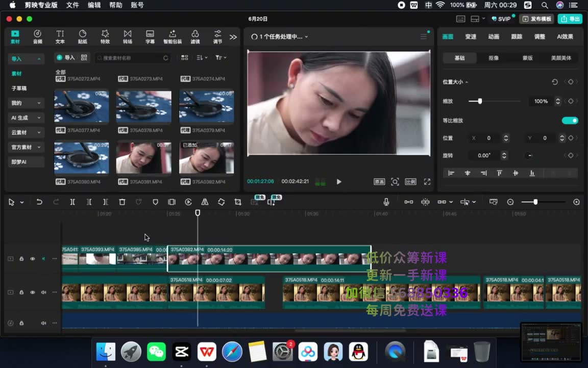Click the 比例 aspect ratio button
Screen dimensions: 588x368
click(410, 182)
